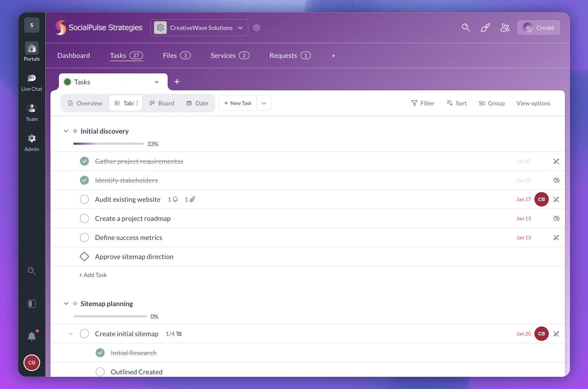Mark Create initial sitemap complete
Screen dimensions: 588x389
tap(84, 334)
